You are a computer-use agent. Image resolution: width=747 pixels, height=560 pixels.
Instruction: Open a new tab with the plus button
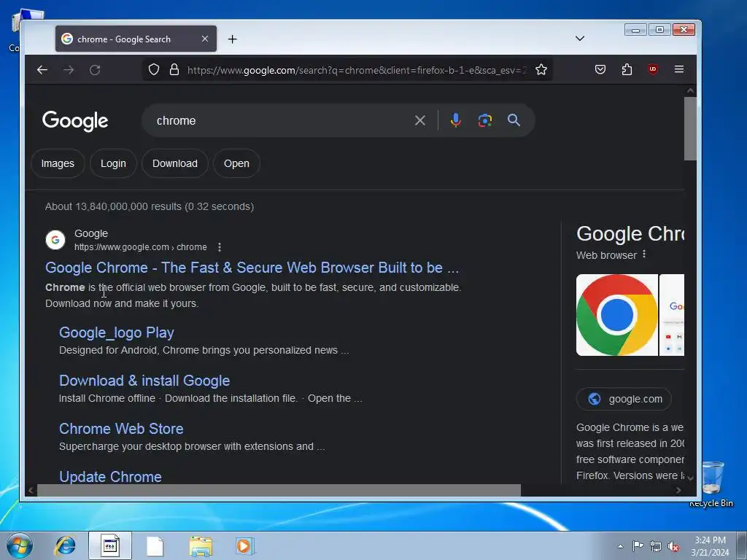point(232,39)
